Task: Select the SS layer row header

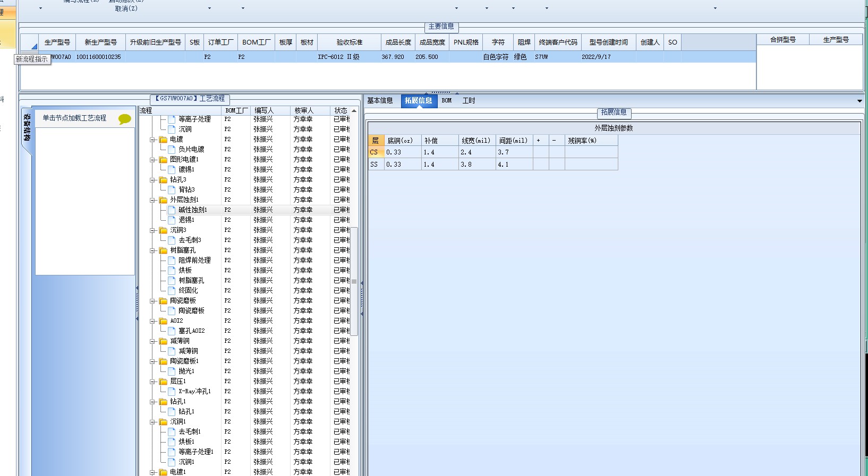Action: tap(376, 165)
